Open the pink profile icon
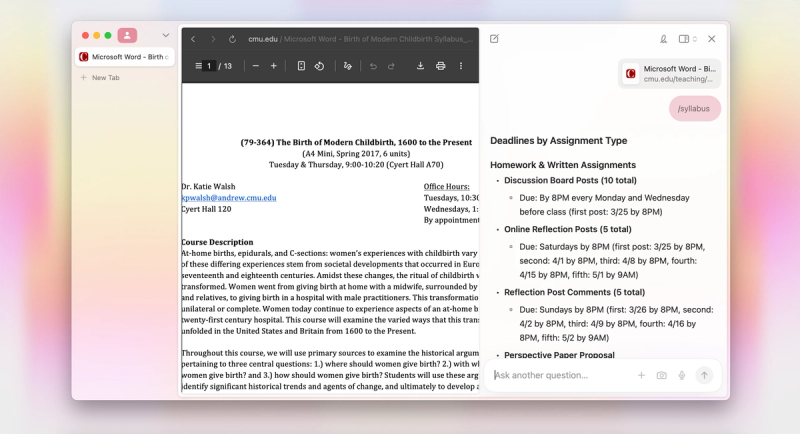800x434 pixels. coord(127,35)
